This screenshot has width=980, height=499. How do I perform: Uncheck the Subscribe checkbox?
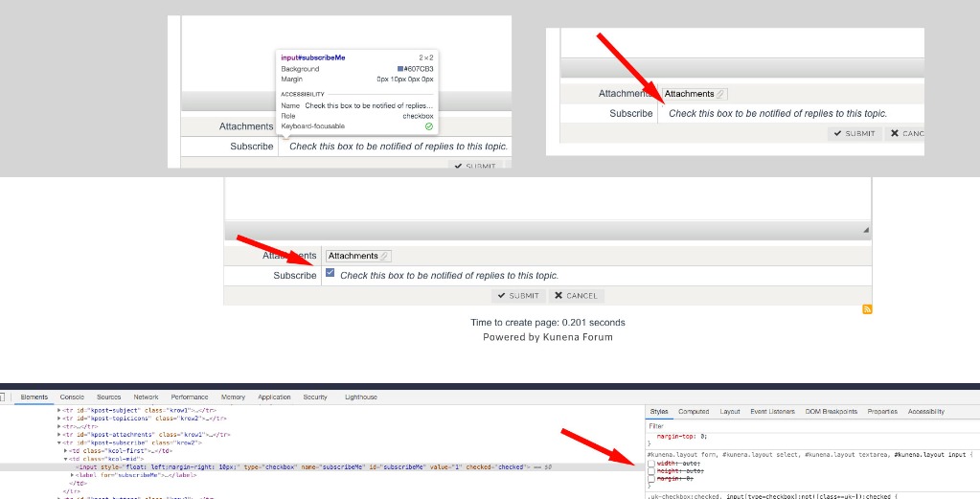pyautogui.click(x=330, y=274)
